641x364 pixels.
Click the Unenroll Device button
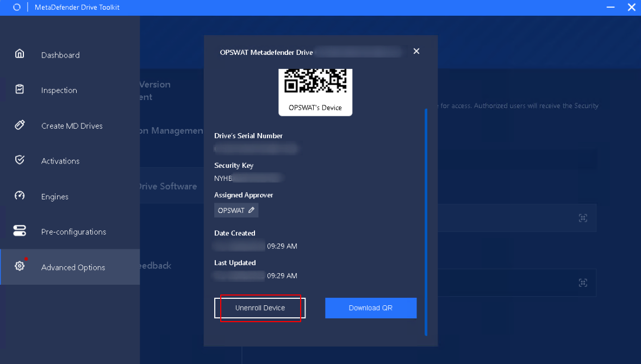point(259,308)
